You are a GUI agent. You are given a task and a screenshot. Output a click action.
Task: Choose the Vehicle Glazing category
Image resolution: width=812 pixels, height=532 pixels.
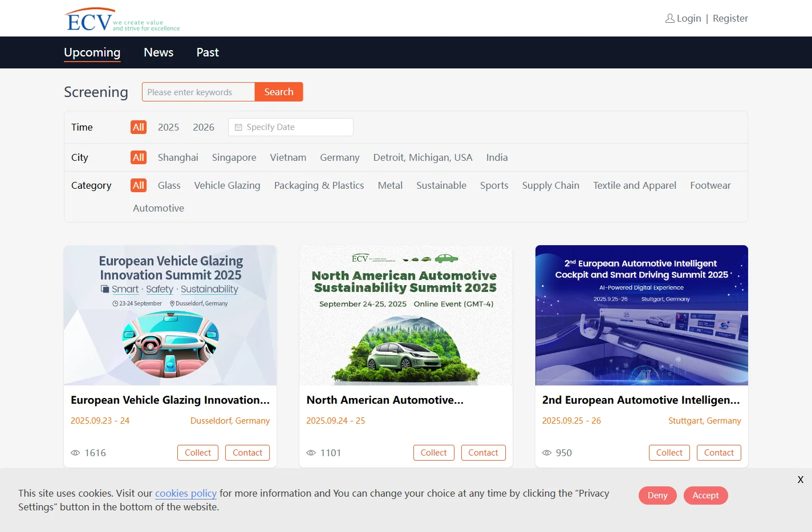click(x=227, y=185)
